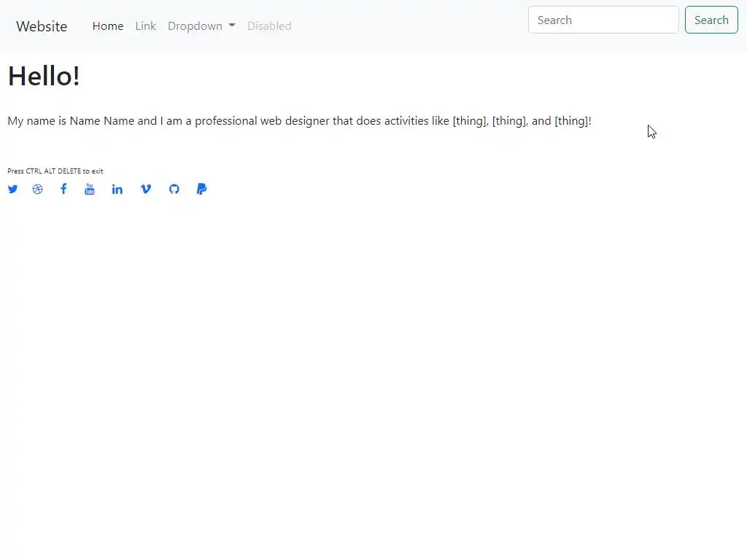Click the Hello! heading
Image resolution: width=747 pixels, height=560 pixels.
(x=44, y=76)
